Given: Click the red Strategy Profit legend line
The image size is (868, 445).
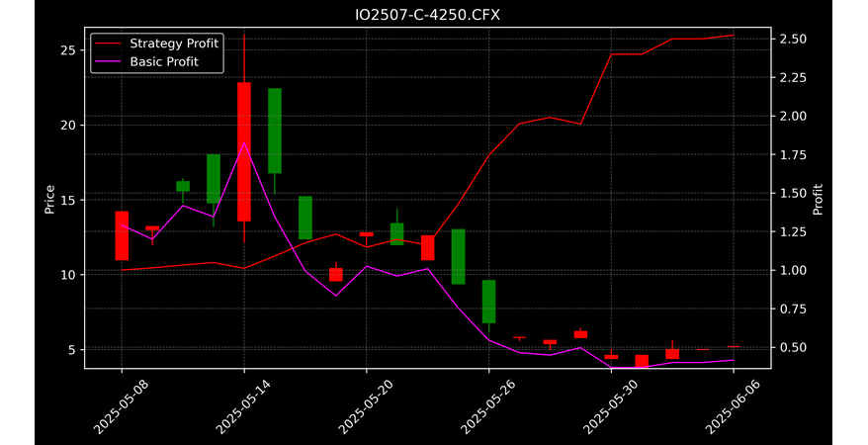Looking at the screenshot, I should tap(108, 44).
